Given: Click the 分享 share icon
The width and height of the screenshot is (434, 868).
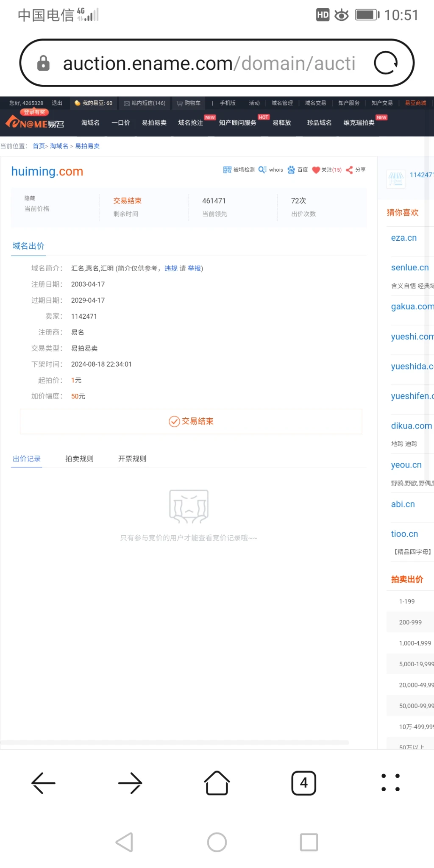Looking at the screenshot, I should point(349,170).
